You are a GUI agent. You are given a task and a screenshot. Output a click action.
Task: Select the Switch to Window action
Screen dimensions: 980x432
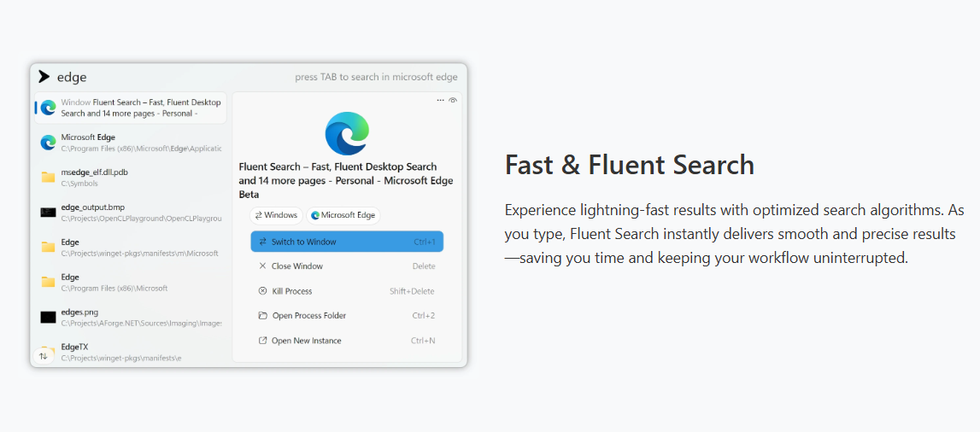pos(347,242)
